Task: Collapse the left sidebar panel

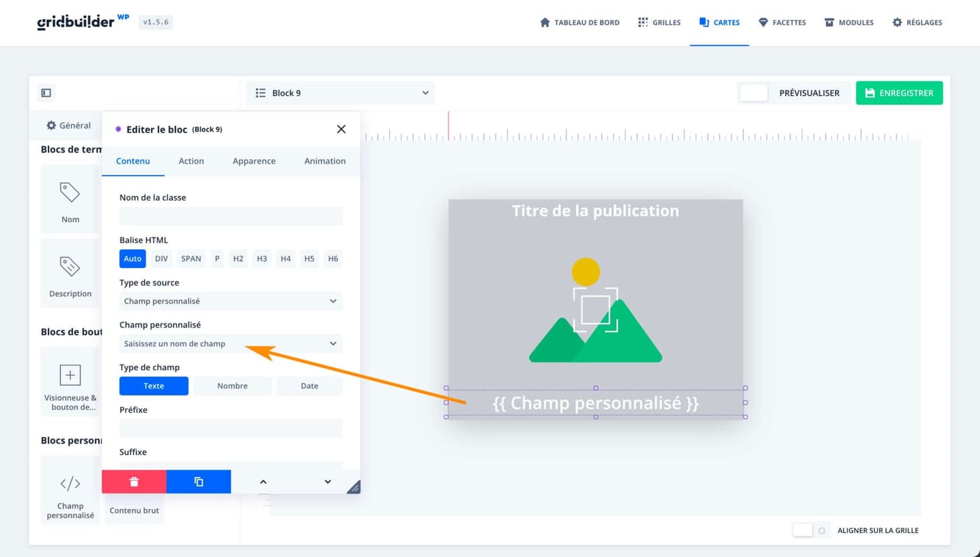Action: click(45, 92)
